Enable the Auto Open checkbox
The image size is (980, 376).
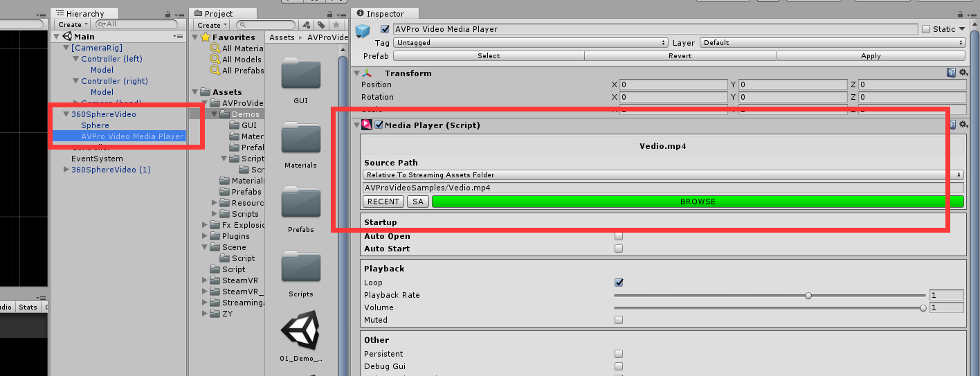pyautogui.click(x=619, y=236)
